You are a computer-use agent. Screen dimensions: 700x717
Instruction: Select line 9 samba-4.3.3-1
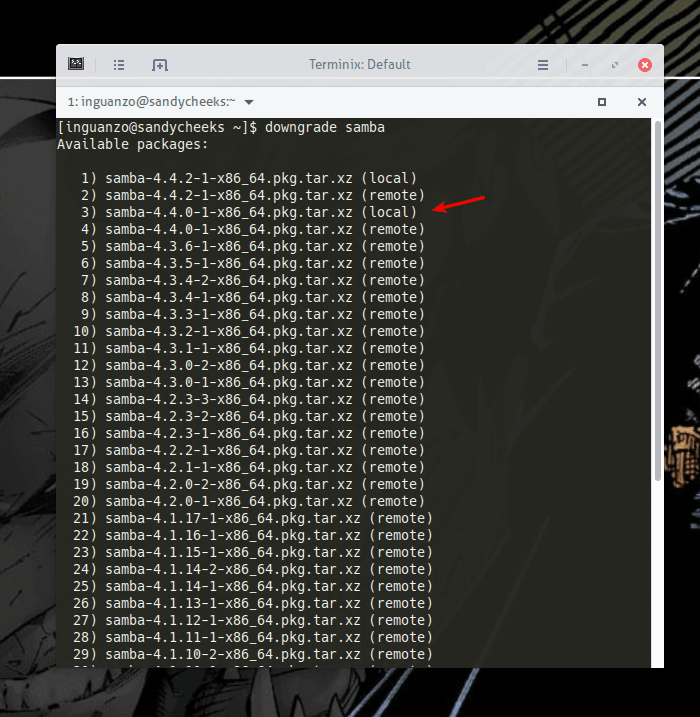pos(253,314)
